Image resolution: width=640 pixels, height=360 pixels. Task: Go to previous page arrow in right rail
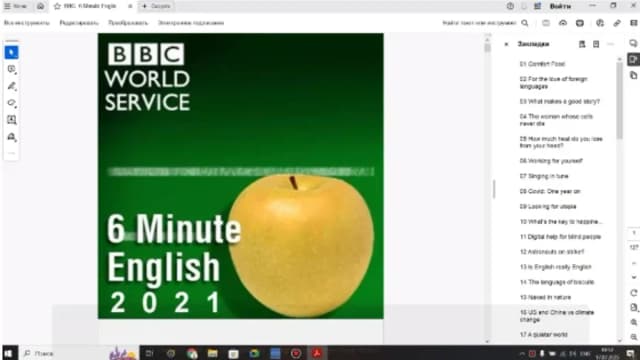pyautogui.click(x=633, y=263)
